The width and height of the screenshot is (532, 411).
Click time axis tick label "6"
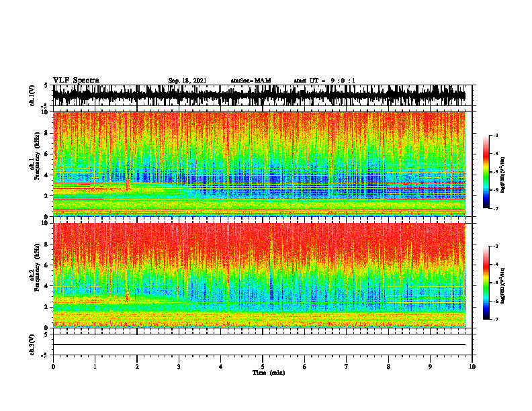point(305,367)
